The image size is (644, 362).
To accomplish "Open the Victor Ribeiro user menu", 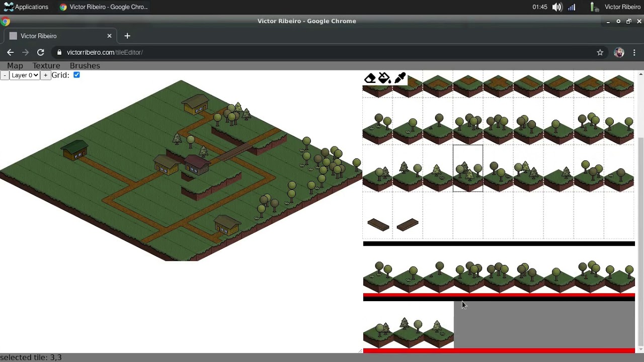I will 622,7.
